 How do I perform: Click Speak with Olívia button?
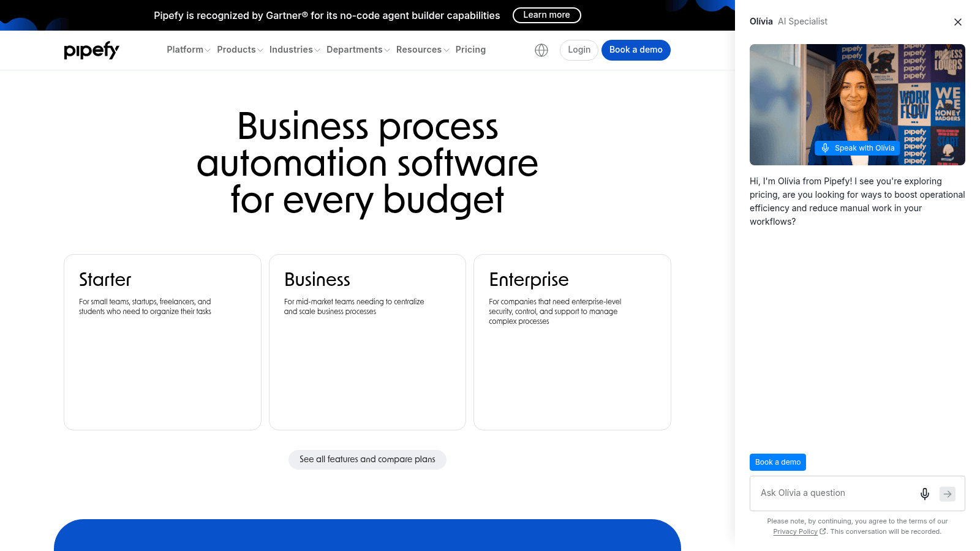tap(858, 148)
